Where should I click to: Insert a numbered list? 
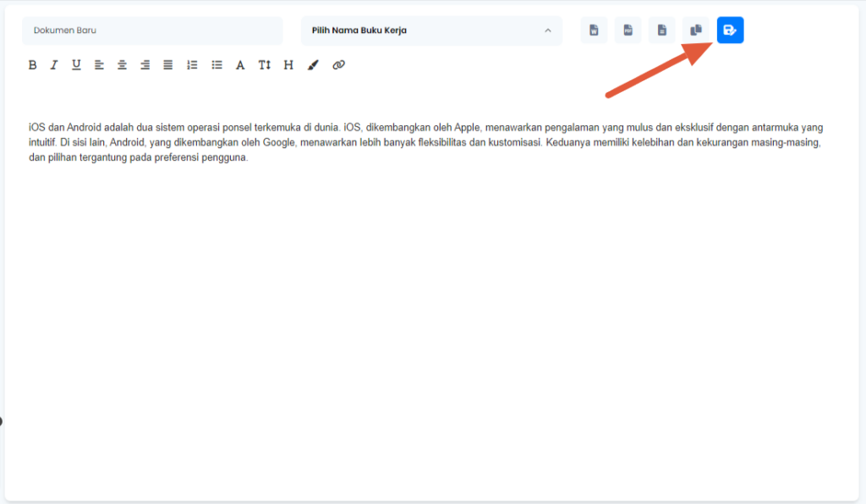(x=192, y=65)
